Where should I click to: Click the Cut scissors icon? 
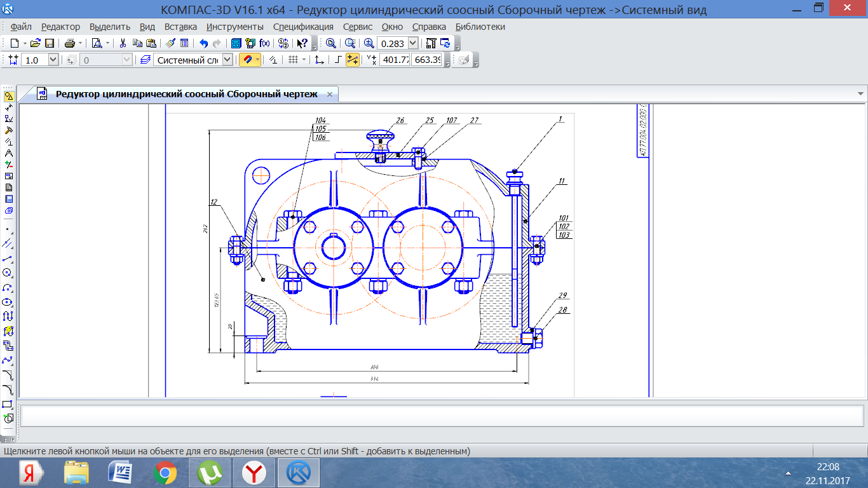[123, 43]
